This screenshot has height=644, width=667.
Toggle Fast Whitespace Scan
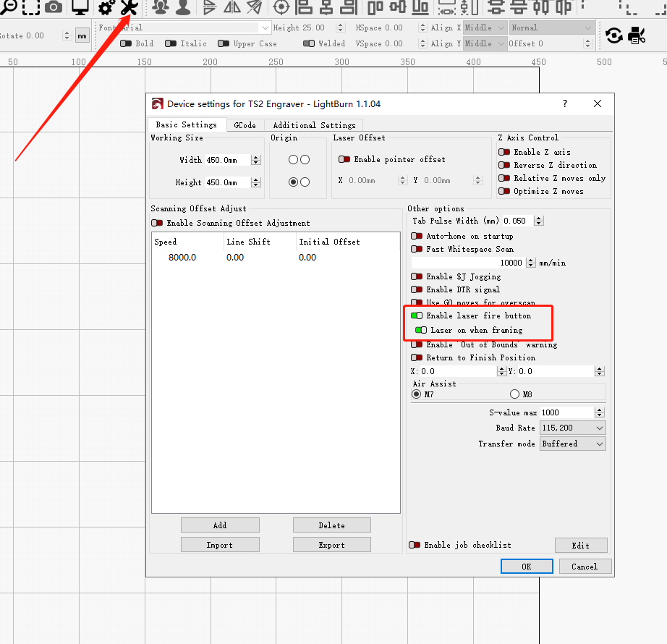point(417,249)
